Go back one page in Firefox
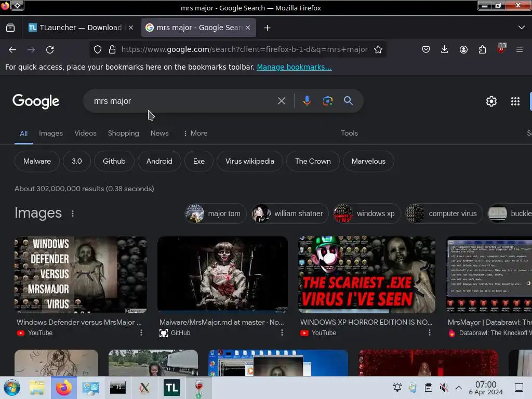 [12, 49]
